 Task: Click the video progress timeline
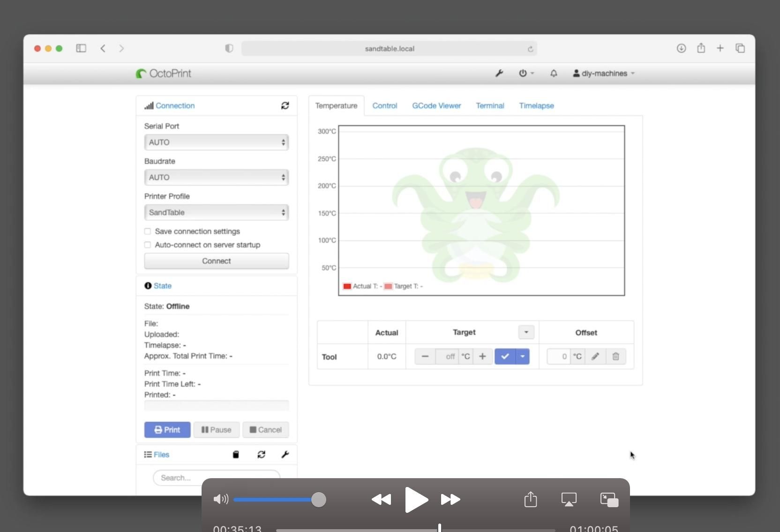point(416,530)
